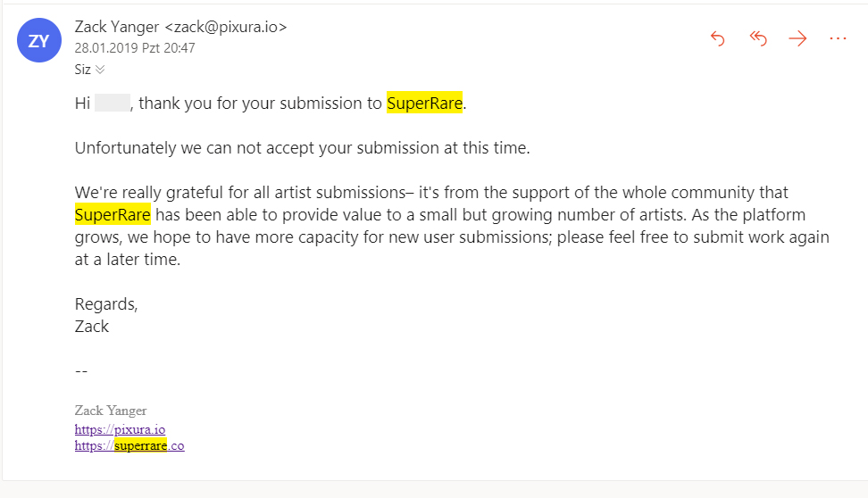Click the Reply All double-arrow icon
868x498 pixels.
[758, 38]
